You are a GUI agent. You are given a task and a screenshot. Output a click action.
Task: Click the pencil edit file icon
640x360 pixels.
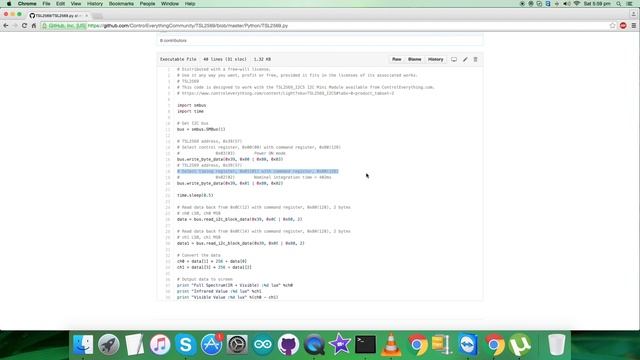[465, 60]
